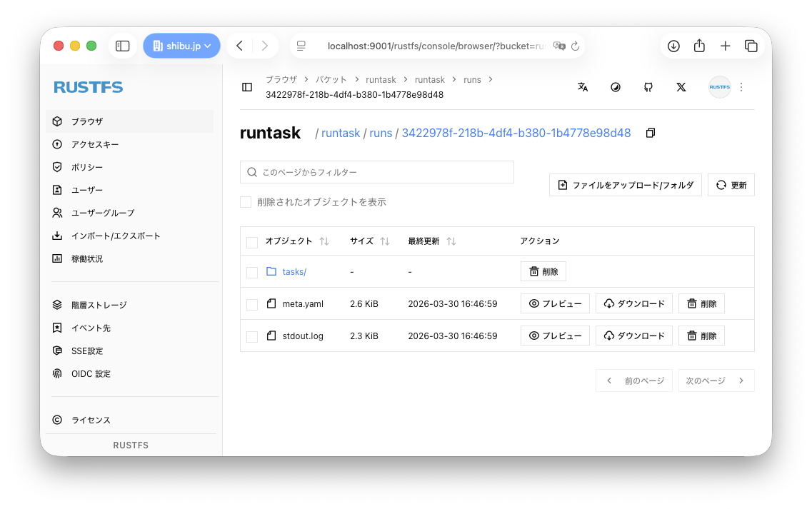This screenshot has width=812, height=509.
Task: Open the three-dot menu next to the avatar
Action: point(741,87)
